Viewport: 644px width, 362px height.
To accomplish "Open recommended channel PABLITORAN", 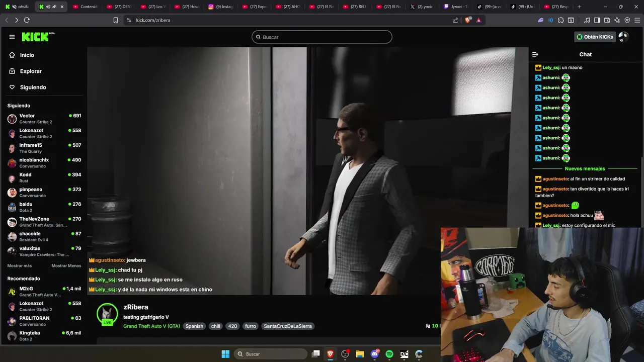I will (44, 321).
